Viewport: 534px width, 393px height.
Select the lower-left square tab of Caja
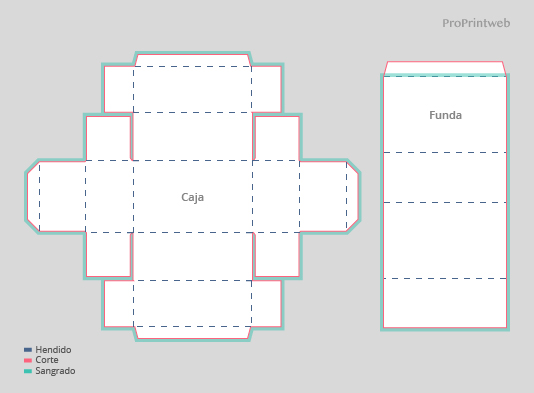tap(108, 254)
